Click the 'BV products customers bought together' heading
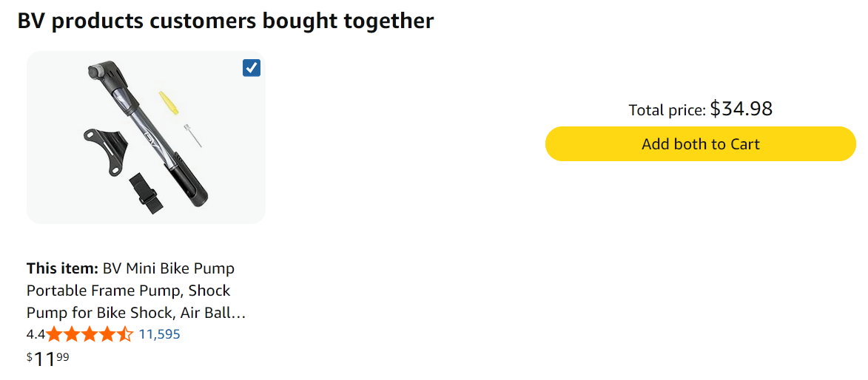Image resolution: width=868 pixels, height=380 pixels. pos(225,21)
